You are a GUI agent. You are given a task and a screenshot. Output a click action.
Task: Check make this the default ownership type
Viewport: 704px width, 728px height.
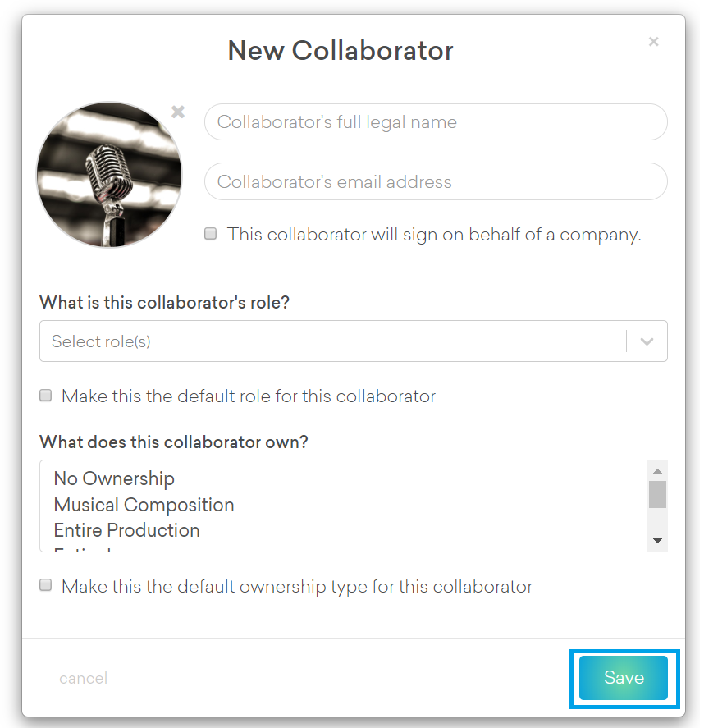tap(46, 586)
